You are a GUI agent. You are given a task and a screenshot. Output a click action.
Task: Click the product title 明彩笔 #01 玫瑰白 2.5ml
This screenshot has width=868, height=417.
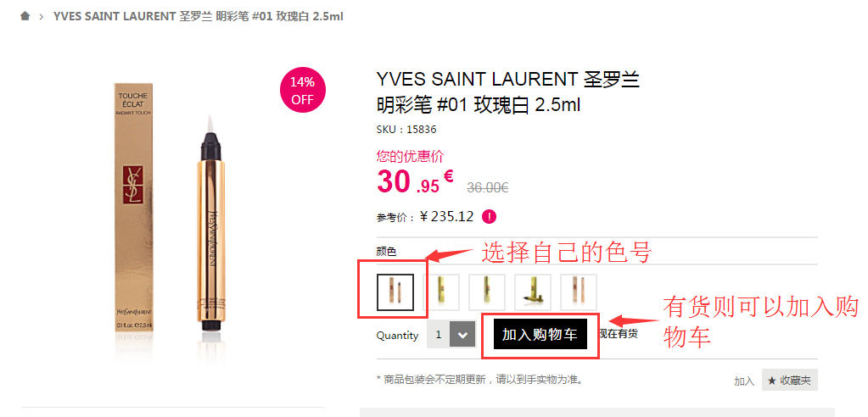(x=479, y=104)
